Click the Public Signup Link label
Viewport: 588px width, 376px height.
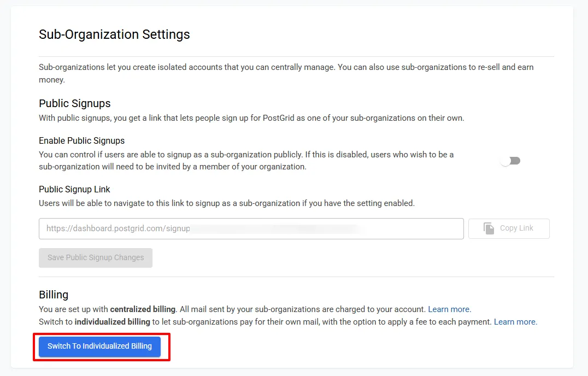click(x=74, y=189)
